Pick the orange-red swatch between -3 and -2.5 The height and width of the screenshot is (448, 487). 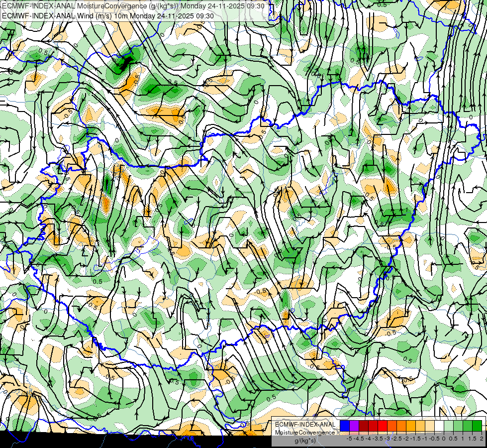[x=392, y=426]
